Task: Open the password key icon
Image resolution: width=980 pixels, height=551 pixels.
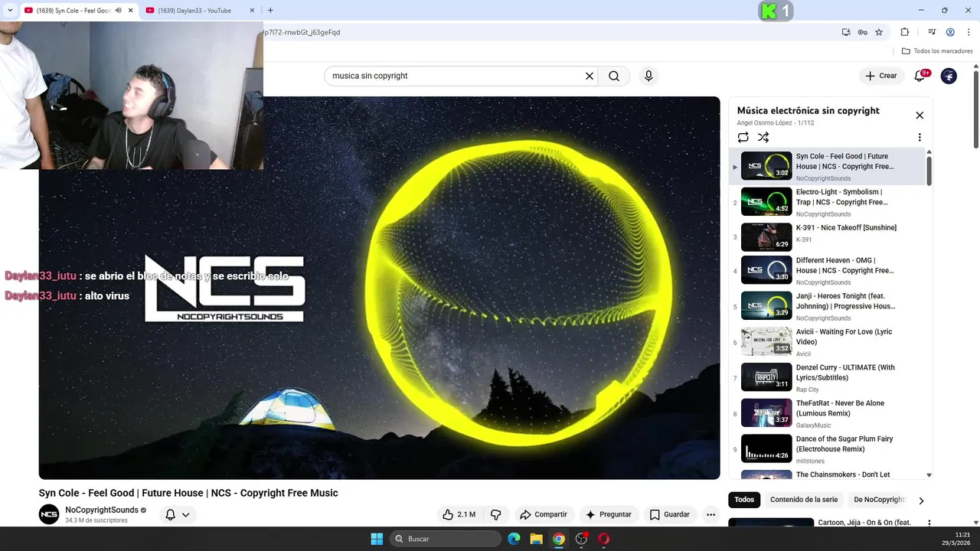Action: pyautogui.click(x=863, y=32)
